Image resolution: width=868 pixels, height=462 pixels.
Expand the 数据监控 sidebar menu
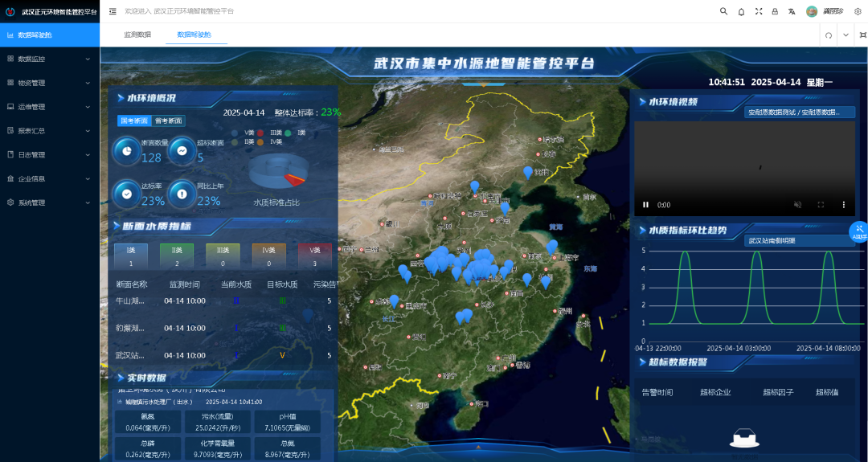(x=50, y=59)
